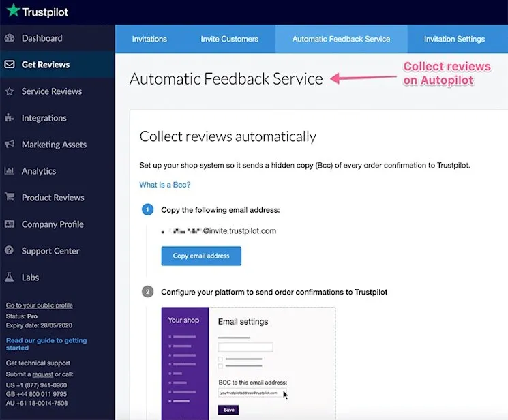Screen dimensions: 508x420
Task: Switch to the Invitations tab
Action: click(x=149, y=39)
